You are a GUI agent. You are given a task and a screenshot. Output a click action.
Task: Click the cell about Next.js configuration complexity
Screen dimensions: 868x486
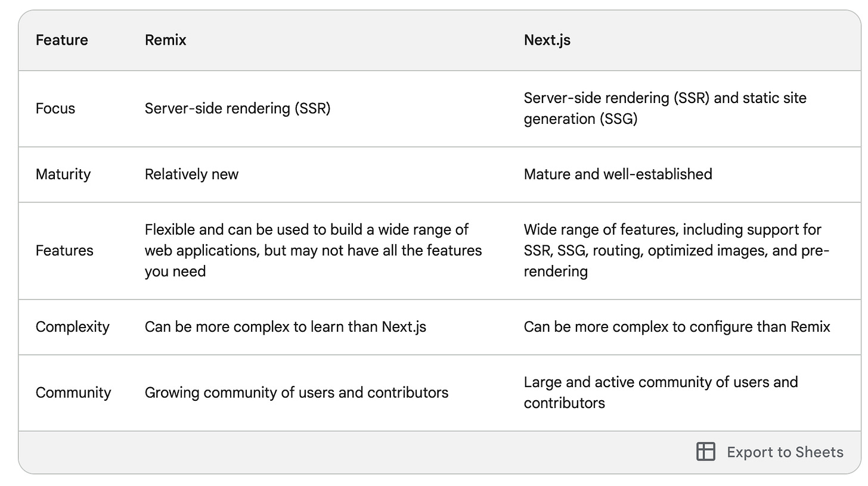click(x=677, y=327)
